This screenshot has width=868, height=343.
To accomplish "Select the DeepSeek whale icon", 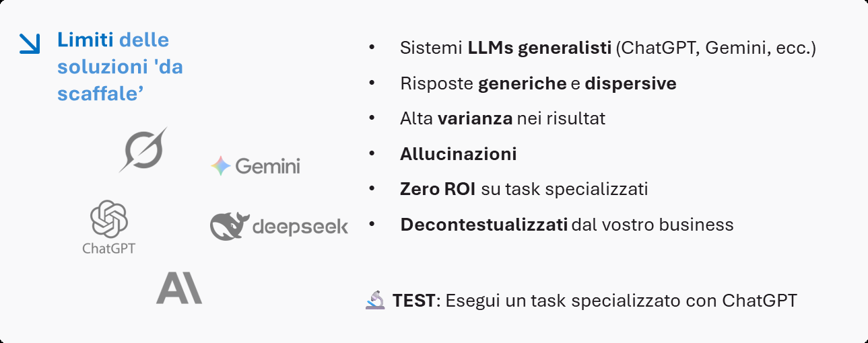I will [230, 226].
